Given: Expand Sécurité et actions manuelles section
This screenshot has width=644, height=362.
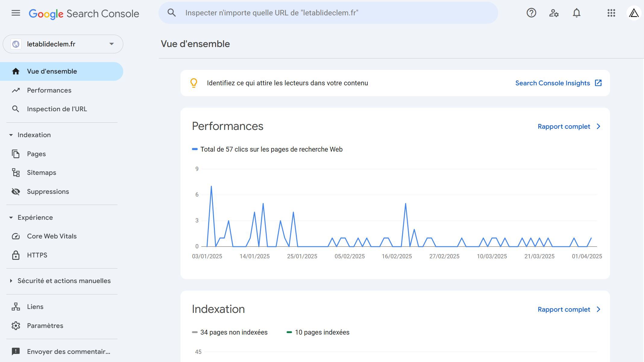Looking at the screenshot, I should (11, 281).
